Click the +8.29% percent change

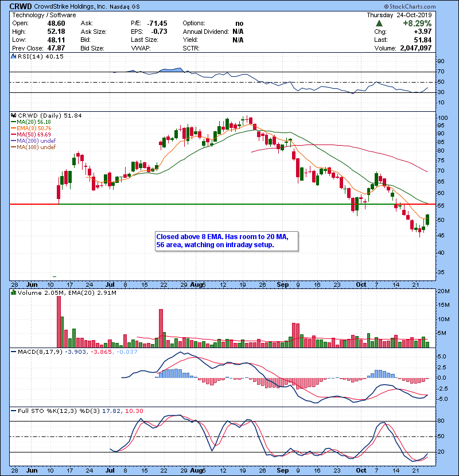coord(417,24)
